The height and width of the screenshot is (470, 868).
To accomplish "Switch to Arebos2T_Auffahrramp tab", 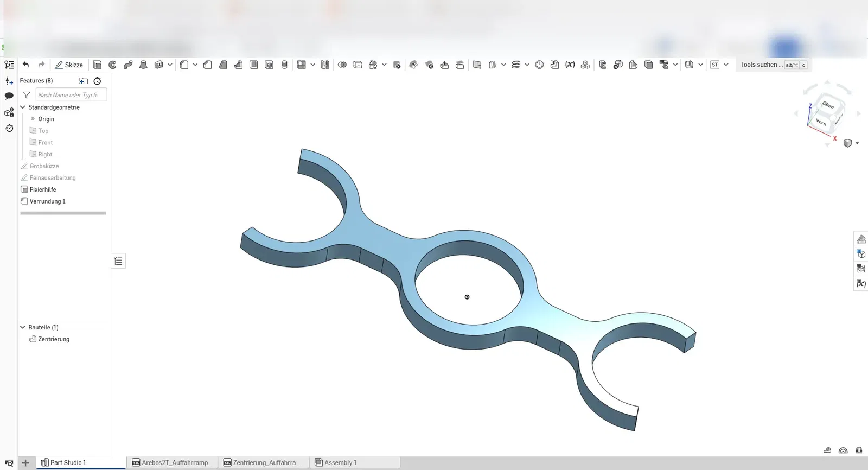I will [172, 463].
